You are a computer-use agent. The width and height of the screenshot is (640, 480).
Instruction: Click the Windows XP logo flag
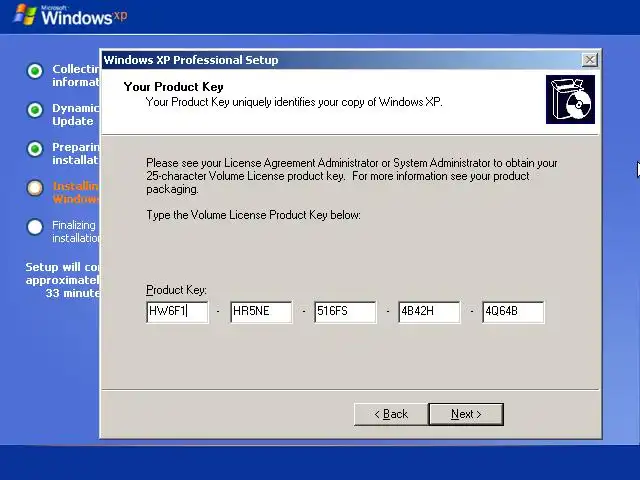pyautogui.click(x=25, y=15)
